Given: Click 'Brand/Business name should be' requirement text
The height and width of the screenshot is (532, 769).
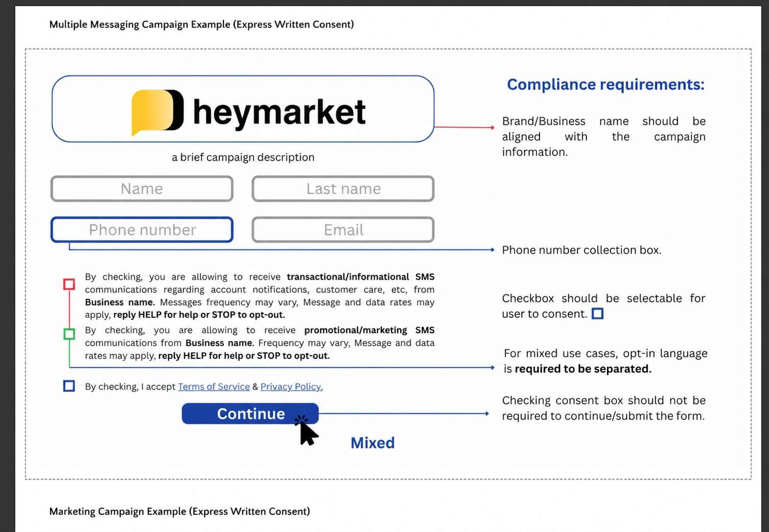Looking at the screenshot, I should pyautogui.click(x=604, y=121).
